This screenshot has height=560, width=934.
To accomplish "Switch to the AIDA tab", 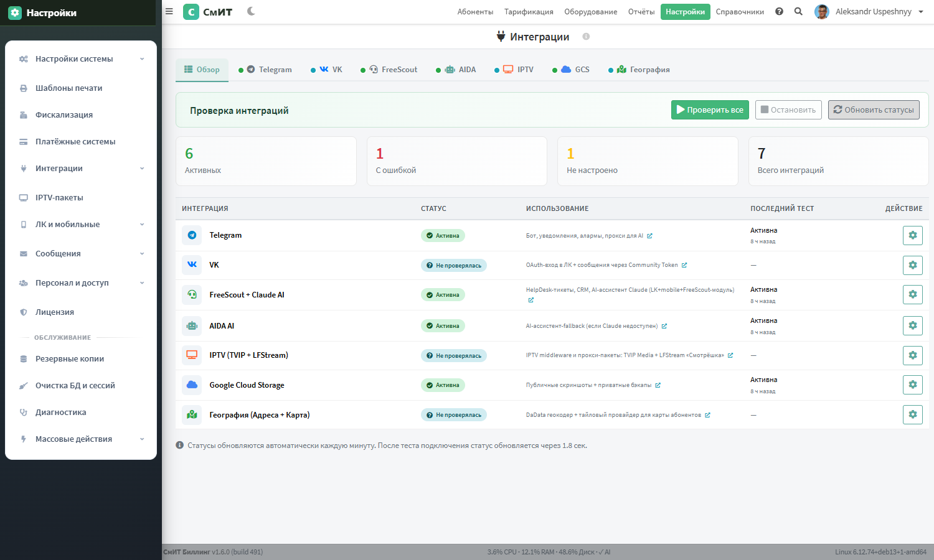I will (x=456, y=70).
